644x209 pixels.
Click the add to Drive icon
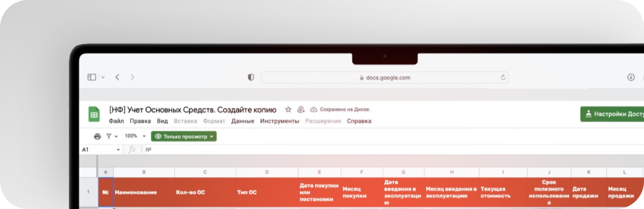click(x=301, y=110)
